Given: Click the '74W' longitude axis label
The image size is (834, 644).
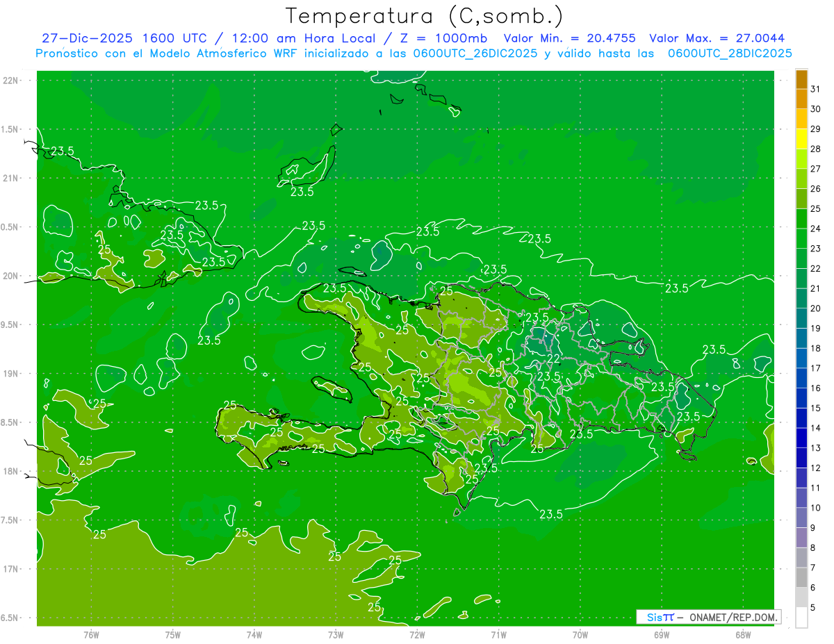Looking at the screenshot, I should [254, 635].
